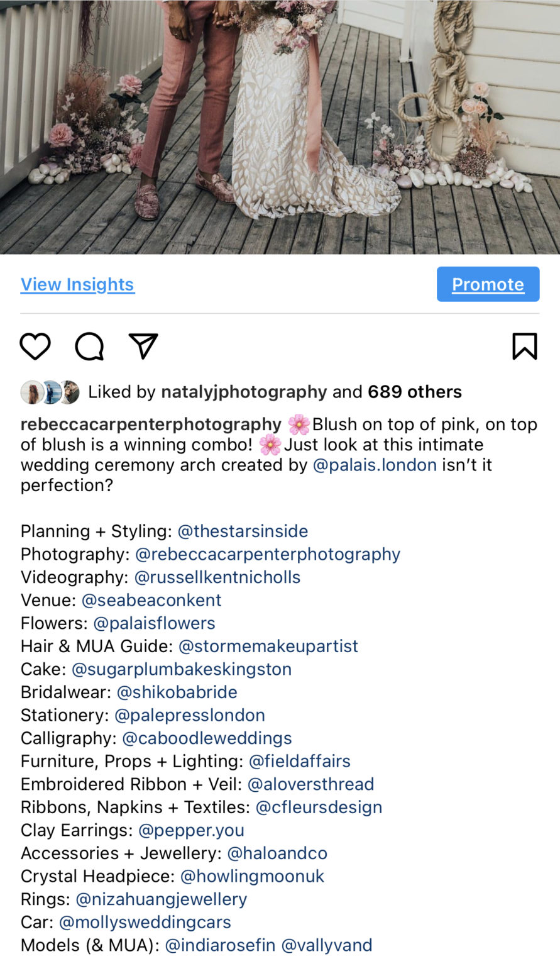
Task: Open the @palais.london mention
Action: tap(375, 465)
